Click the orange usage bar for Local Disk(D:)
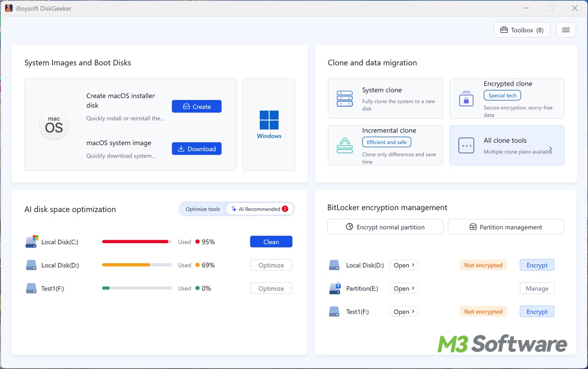 click(126, 265)
